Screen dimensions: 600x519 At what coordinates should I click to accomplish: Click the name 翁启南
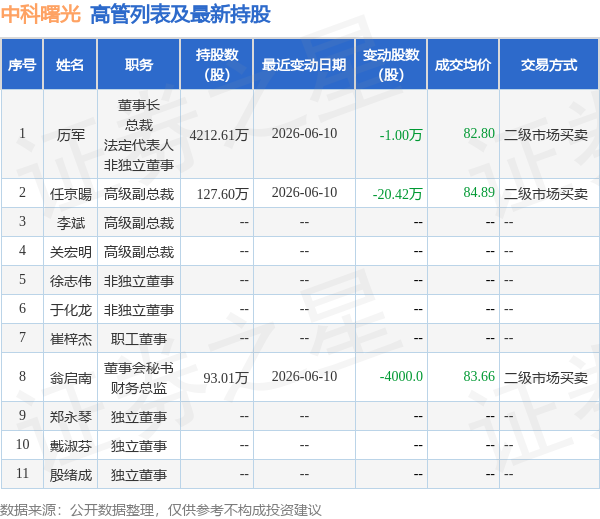(71, 378)
